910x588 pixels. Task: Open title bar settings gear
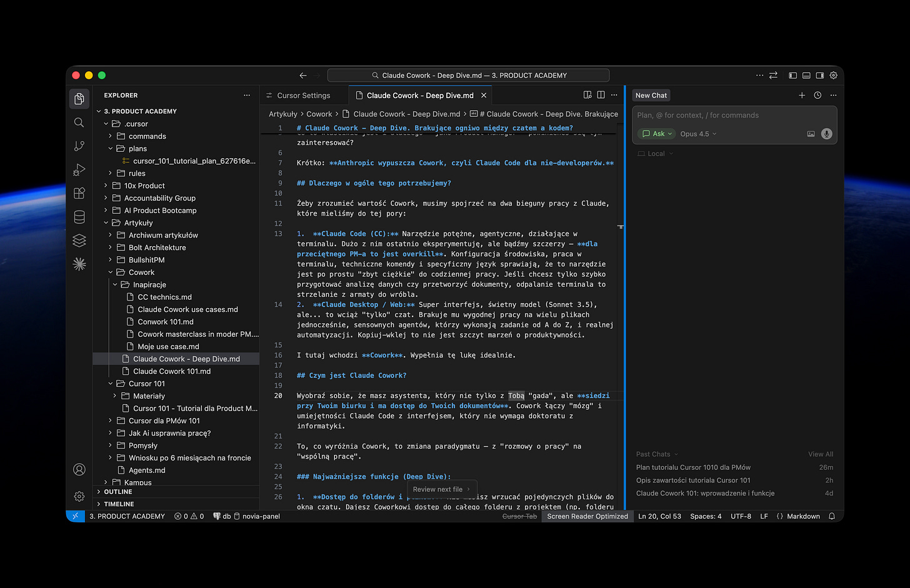(x=833, y=75)
